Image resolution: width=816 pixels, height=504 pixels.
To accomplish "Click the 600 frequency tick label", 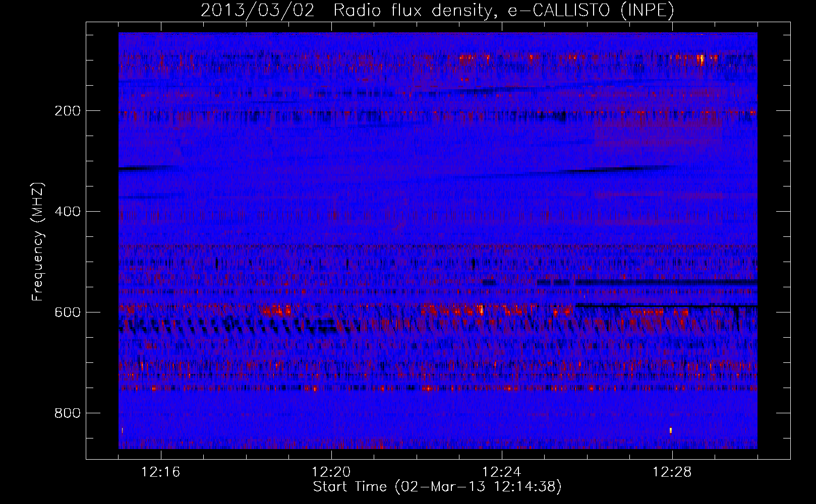I will click(68, 312).
